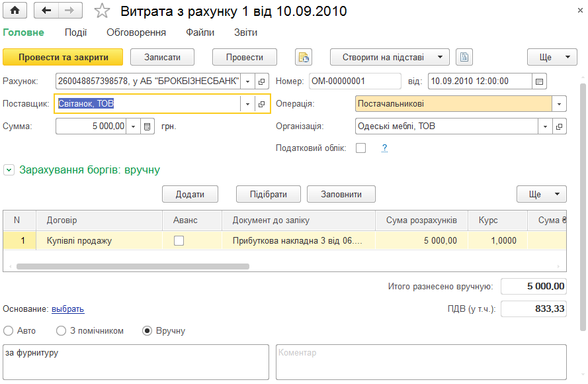588x384 pixels.
Task: Click the Сума розрахунків column header
Action: (x=422, y=220)
